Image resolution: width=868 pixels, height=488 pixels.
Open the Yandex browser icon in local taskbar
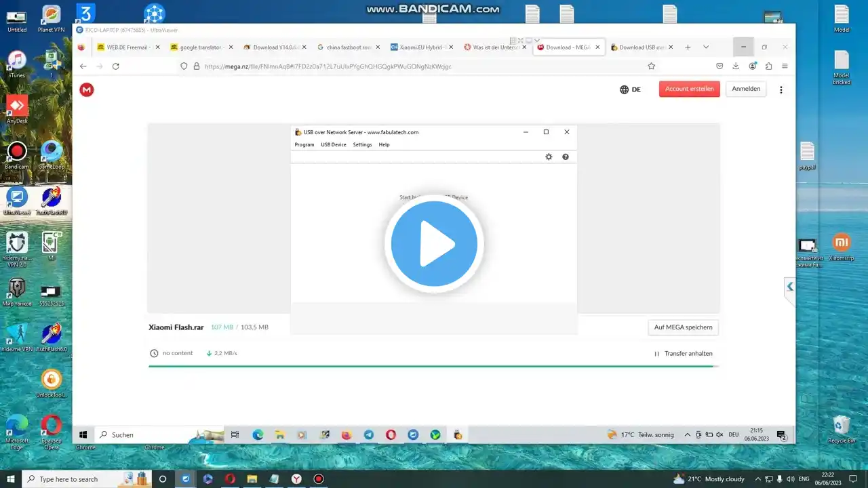point(296,479)
